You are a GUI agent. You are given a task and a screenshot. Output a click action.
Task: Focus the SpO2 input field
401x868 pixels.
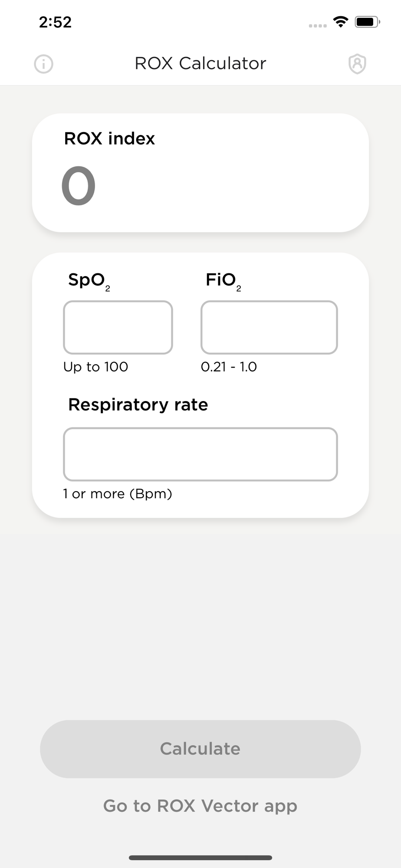click(x=118, y=328)
